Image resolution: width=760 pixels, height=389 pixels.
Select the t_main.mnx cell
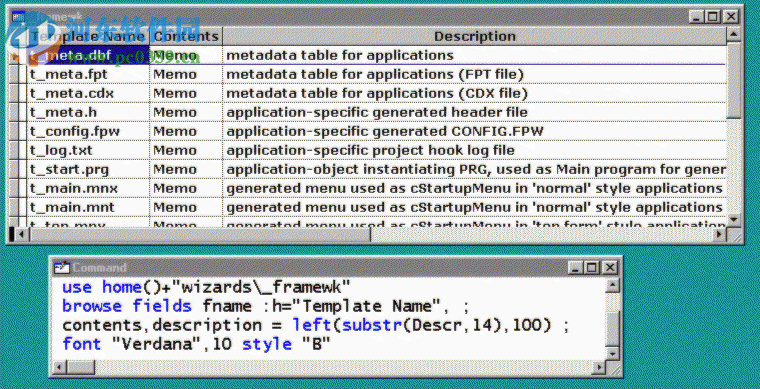coord(88,188)
